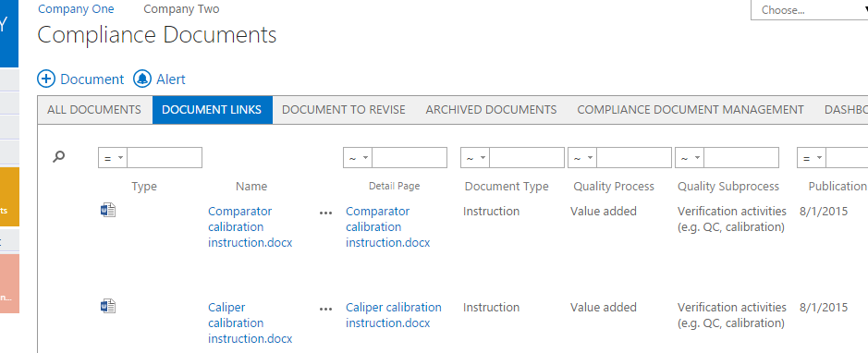The width and height of the screenshot is (868, 353).
Task: Open the Type filter operator dropdown
Action: click(113, 158)
